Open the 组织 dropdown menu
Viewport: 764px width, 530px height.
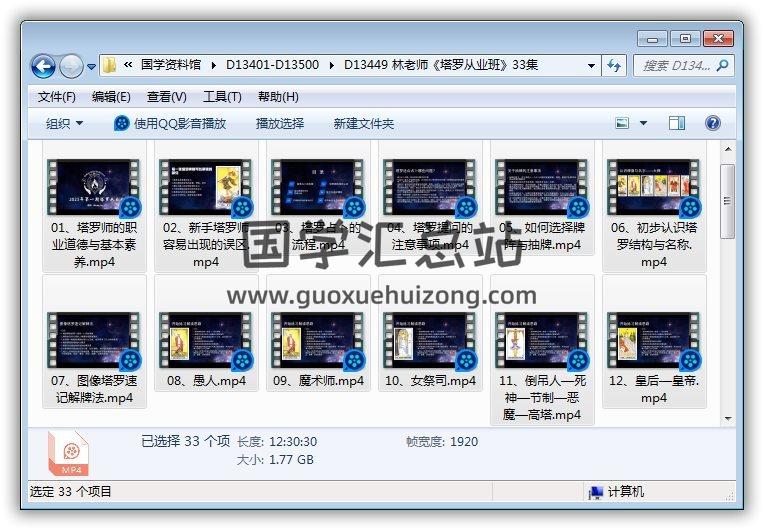pos(64,123)
